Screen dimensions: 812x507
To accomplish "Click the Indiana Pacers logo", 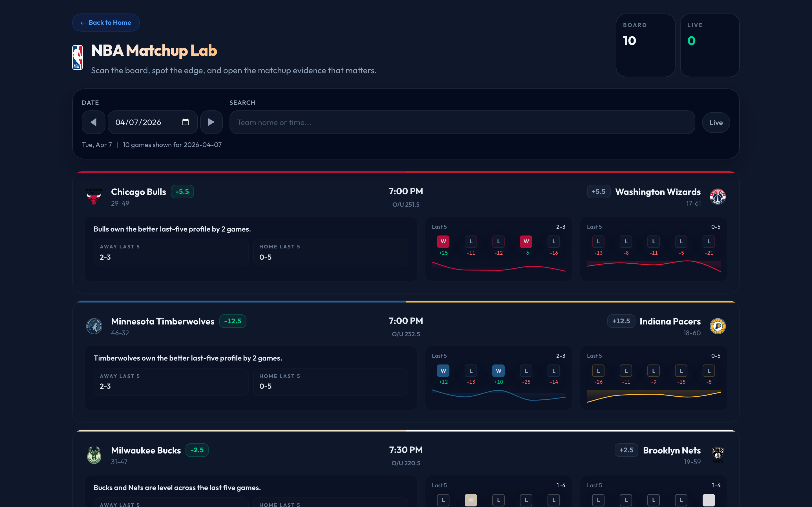I will coord(717,326).
